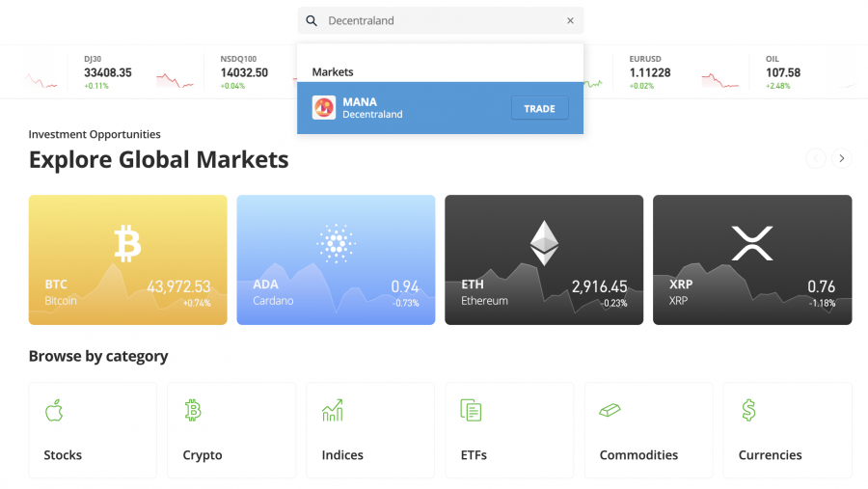
Task: Click the dollar sign Currencies icon
Action: pyautogui.click(x=748, y=410)
